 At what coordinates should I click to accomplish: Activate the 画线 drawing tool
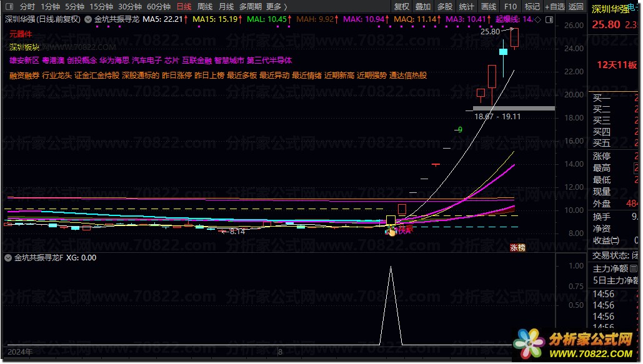pos(489,7)
